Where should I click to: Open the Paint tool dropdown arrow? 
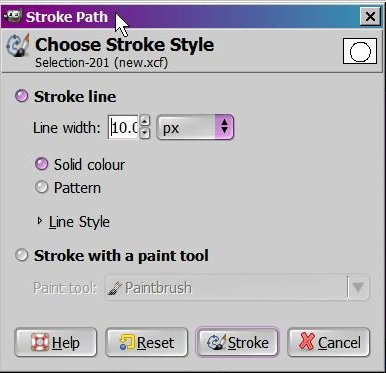358,287
